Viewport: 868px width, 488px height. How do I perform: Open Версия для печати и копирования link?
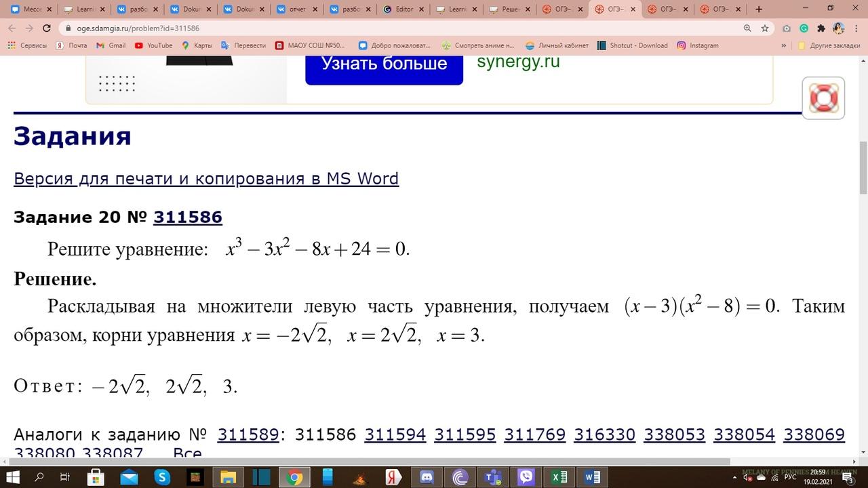(206, 178)
